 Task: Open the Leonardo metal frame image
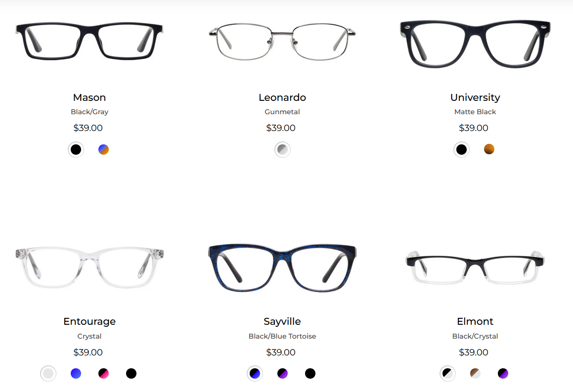[282, 42]
